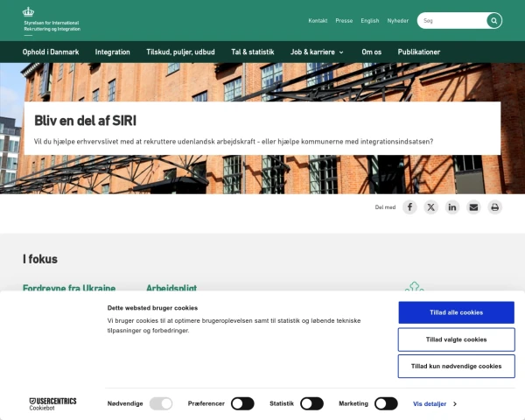525x420 pixels.
Task: Open Publikationer menu item
Action: (x=419, y=52)
